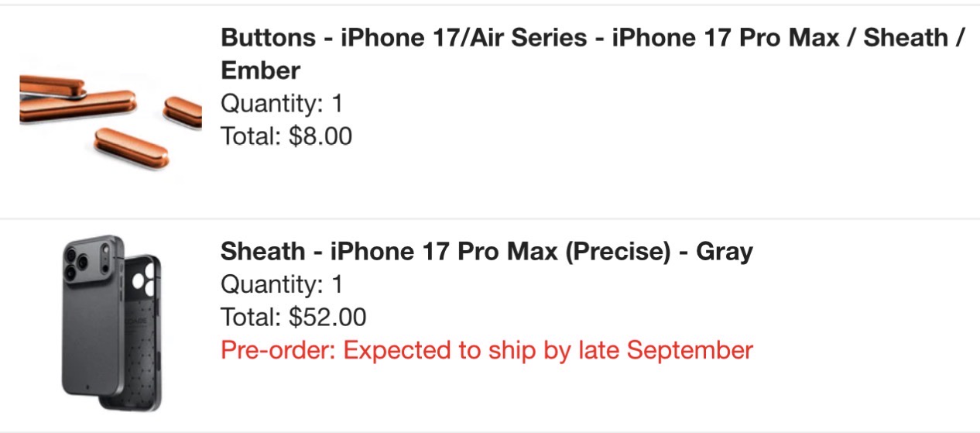
Task: Select the Total: $52.00 line
Action: (293, 318)
